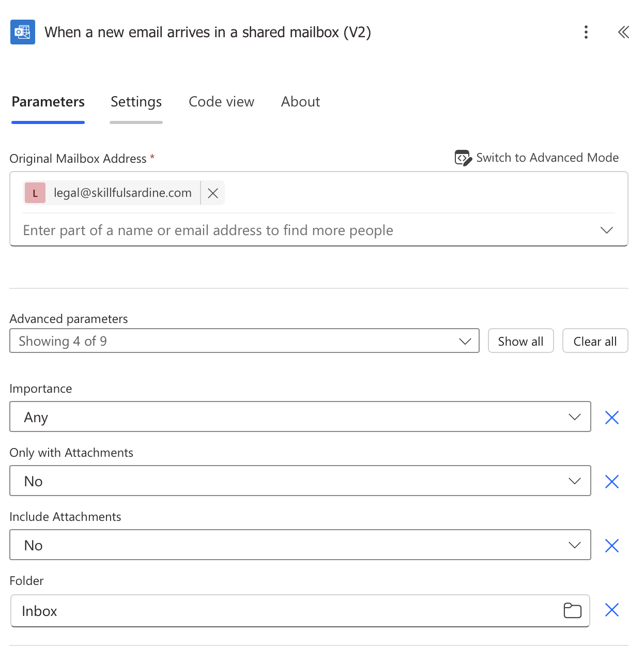The height and width of the screenshot is (648, 644).
Task: Click the Clear all button
Action: (595, 341)
